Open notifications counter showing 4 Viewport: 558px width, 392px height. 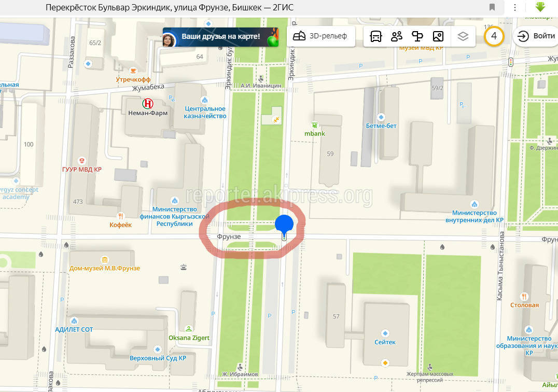[494, 36]
